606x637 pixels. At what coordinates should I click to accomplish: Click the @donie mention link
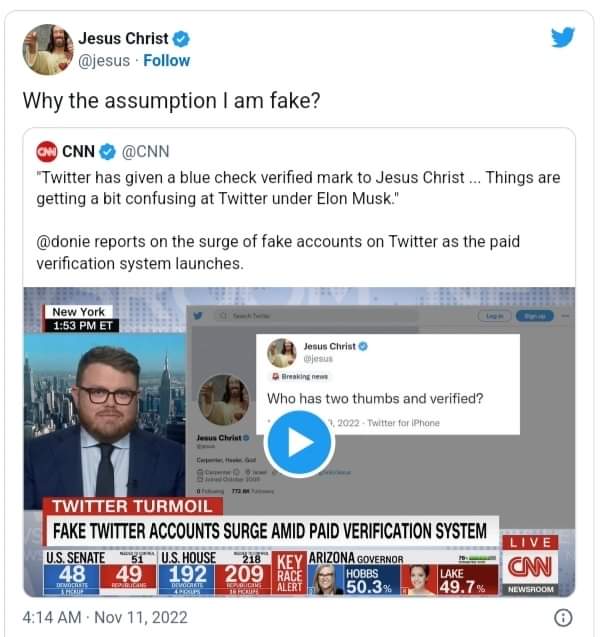(x=63, y=241)
